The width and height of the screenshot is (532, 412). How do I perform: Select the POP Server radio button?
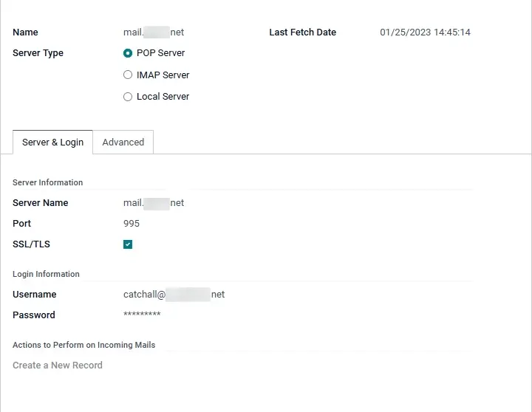coord(128,53)
